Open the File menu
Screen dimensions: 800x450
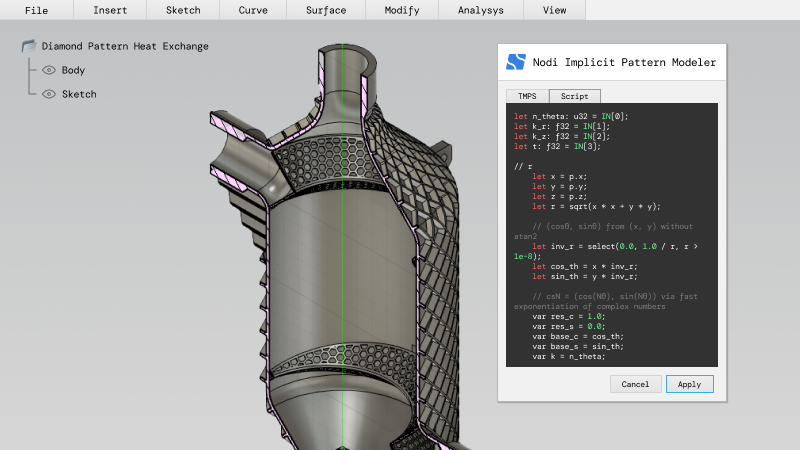tap(36, 10)
